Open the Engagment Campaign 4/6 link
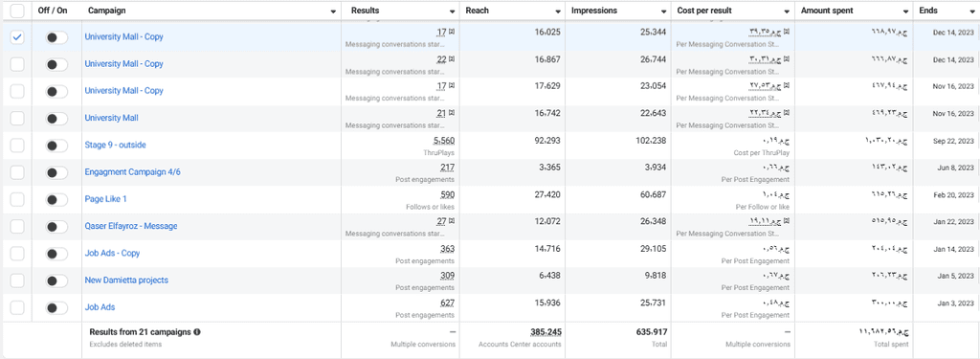 [x=132, y=172]
